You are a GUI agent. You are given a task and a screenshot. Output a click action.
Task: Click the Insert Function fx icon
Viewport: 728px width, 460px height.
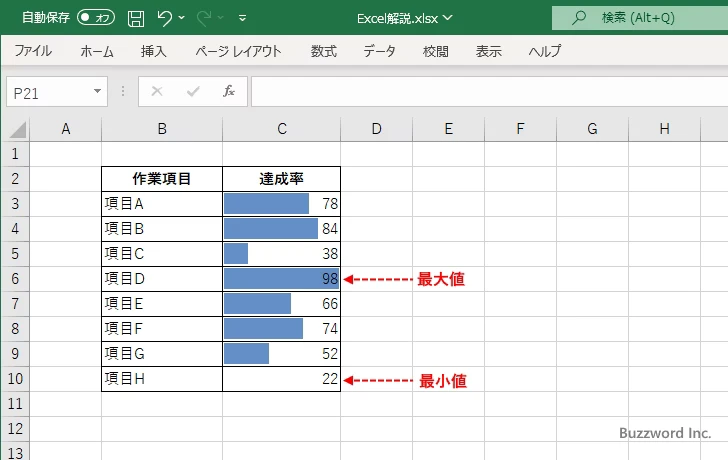click(228, 91)
